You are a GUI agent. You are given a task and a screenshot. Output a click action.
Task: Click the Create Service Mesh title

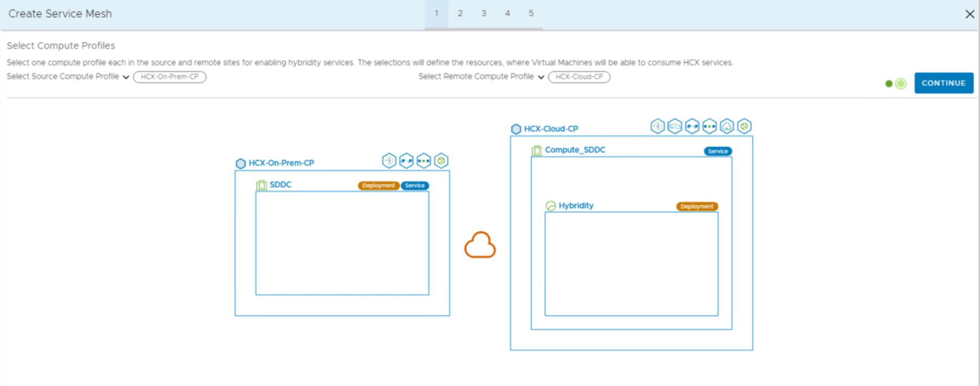(60, 14)
